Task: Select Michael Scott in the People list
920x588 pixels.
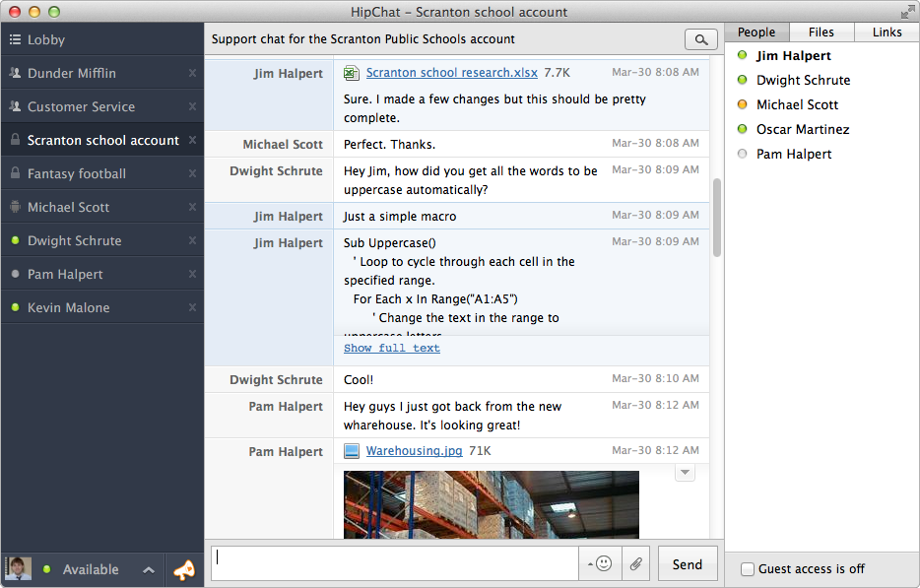Action: coord(797,105)
